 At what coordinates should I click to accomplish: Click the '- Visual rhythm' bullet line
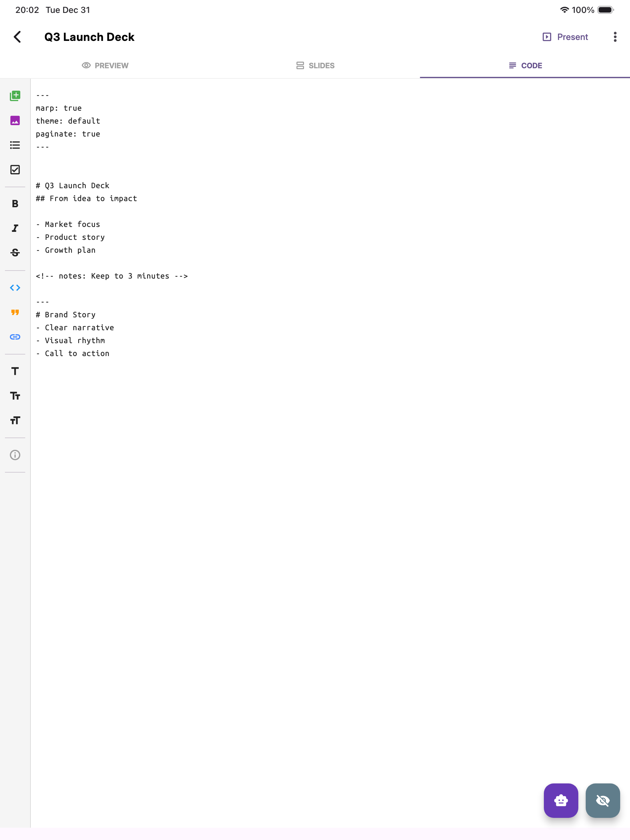[70, 341]
